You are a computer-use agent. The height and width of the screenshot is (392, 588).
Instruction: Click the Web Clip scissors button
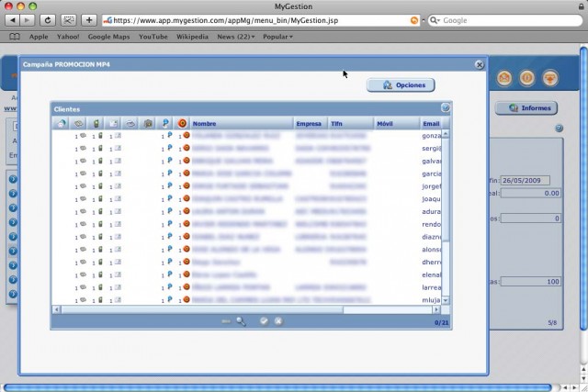(68, 20)
